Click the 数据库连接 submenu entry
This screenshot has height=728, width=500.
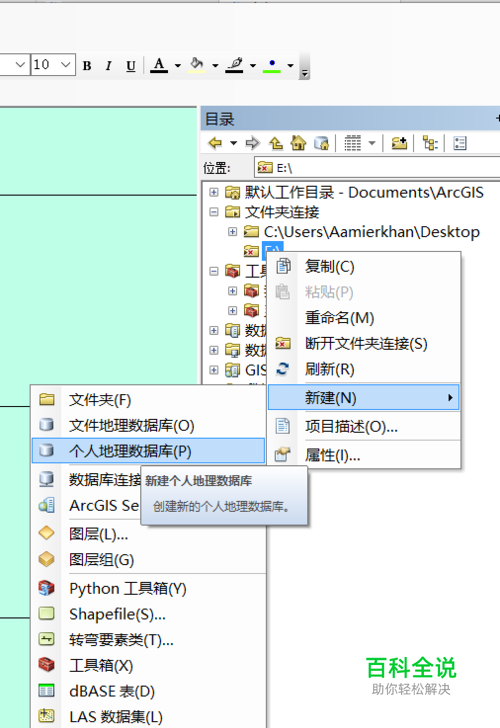pyautogui.click(x=105, y=480)
